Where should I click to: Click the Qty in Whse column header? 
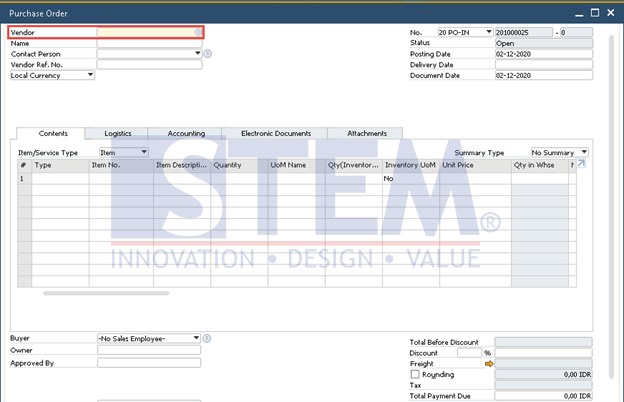coord(540,165)
